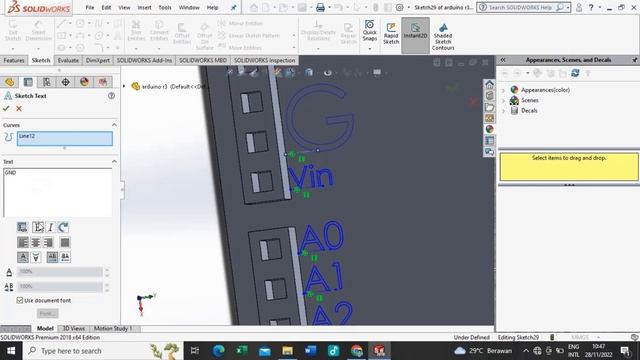Confirm Sketch Text with green checkmark
This screenshot has height=360, width=640.
(6, 108)
